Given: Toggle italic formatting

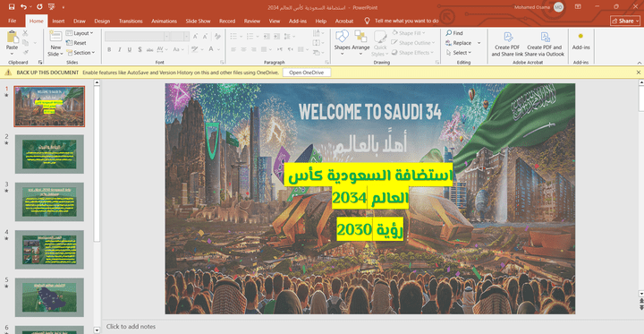Looking at the screenshot, I should click(x=120, y=49).
